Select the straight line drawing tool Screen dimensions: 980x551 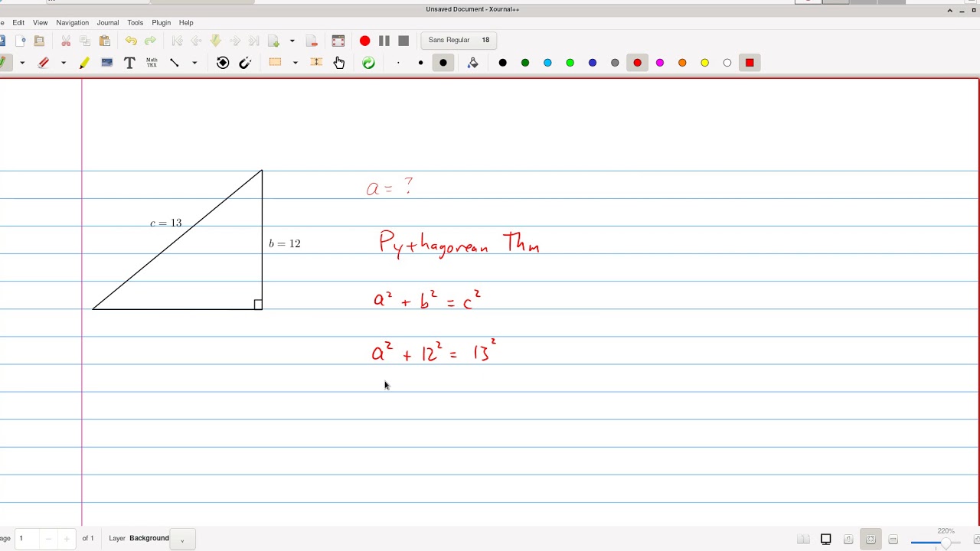[175, 63]
